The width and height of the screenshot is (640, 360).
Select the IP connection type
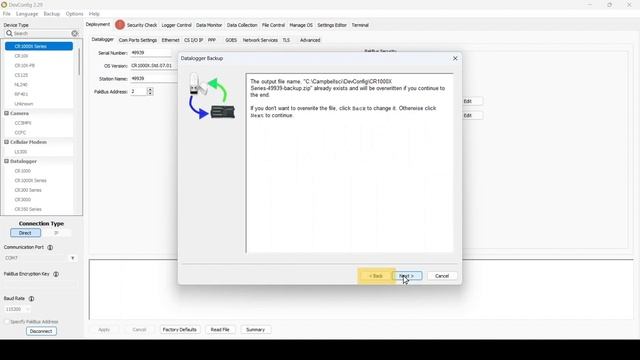(x=56, y=233)
